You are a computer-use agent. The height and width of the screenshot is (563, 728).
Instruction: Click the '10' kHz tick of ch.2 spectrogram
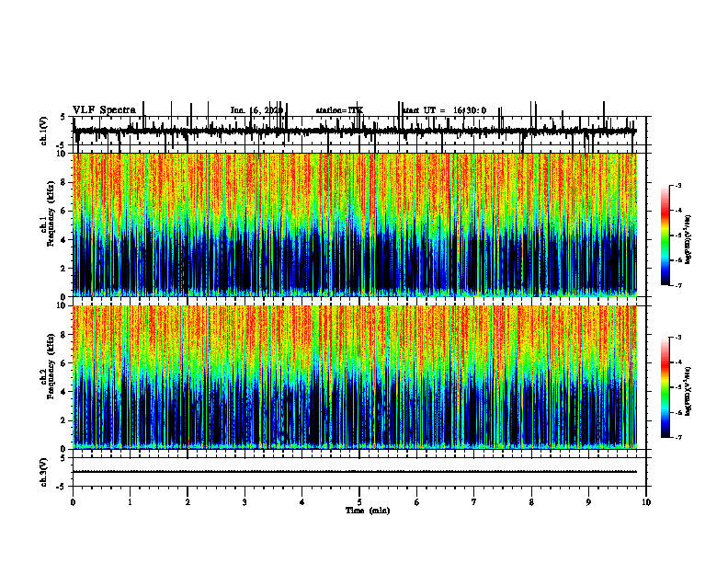63,305
